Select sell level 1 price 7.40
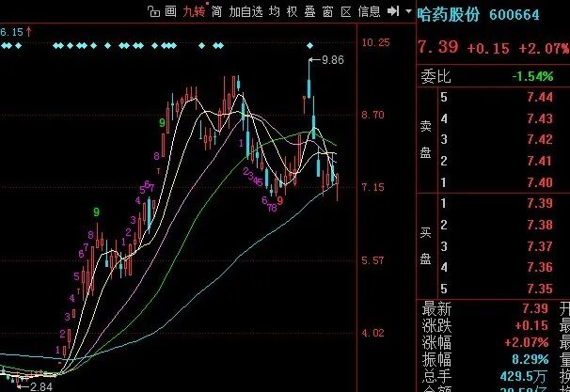This screenshot has height=392, width=570. click(540, 182)
